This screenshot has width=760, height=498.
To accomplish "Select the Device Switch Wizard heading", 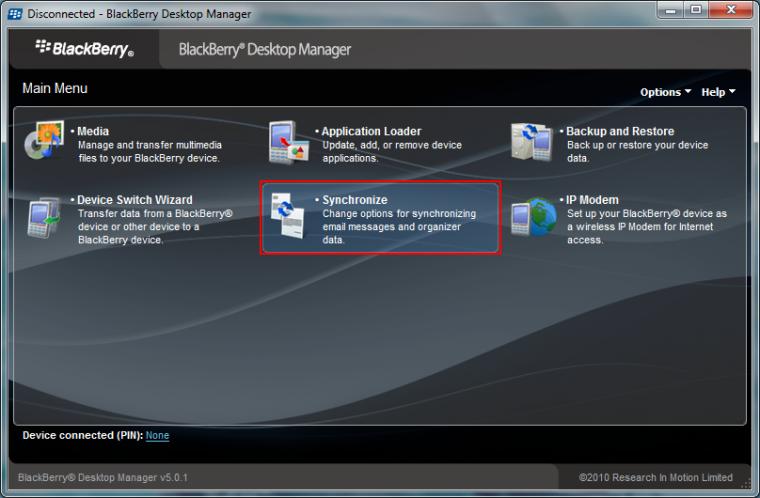I will pos(135,200).
